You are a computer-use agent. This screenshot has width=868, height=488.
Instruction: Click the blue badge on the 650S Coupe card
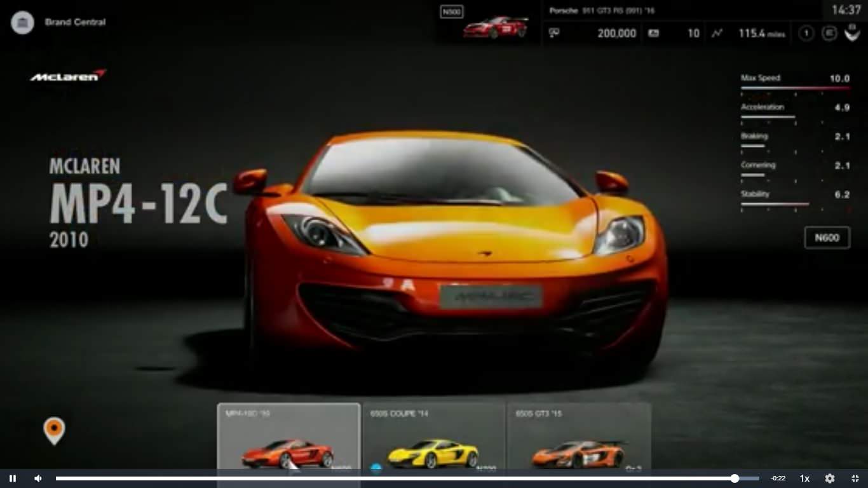(376, 468)
